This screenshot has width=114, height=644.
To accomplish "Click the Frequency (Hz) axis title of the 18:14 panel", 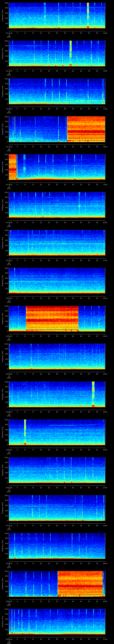I will click(x=3, y=16).
